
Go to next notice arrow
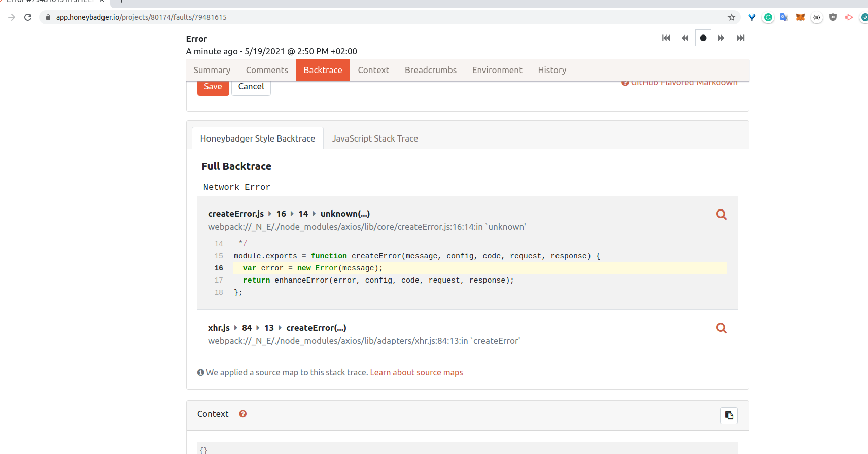point(721,38)
